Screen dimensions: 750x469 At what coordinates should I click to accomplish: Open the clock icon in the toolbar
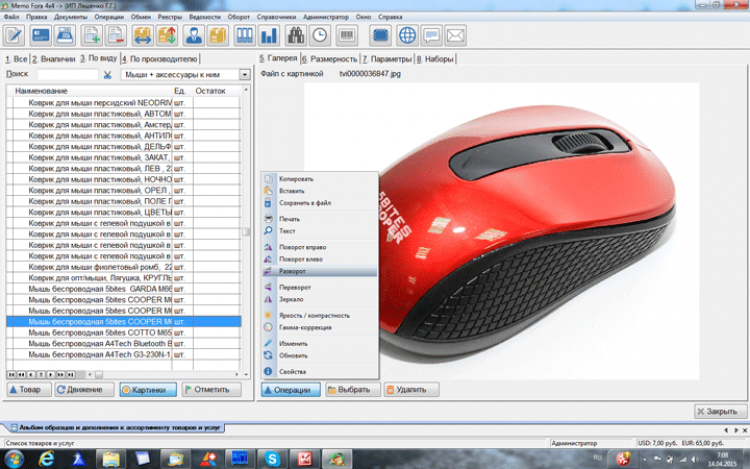click(320, 36)
